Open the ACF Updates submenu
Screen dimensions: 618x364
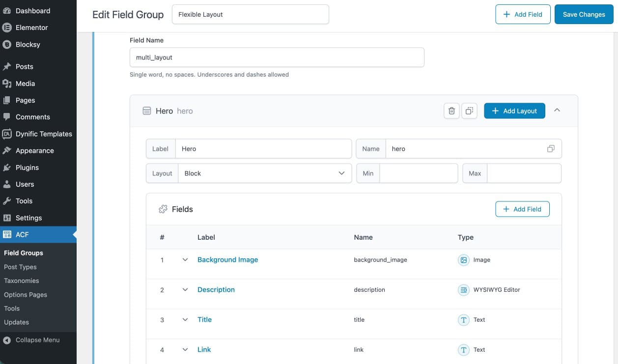(x=16, y=322)
